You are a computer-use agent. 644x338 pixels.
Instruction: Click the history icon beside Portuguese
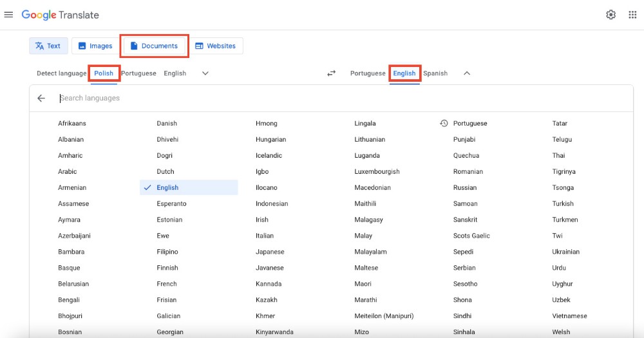pos(444,123)
